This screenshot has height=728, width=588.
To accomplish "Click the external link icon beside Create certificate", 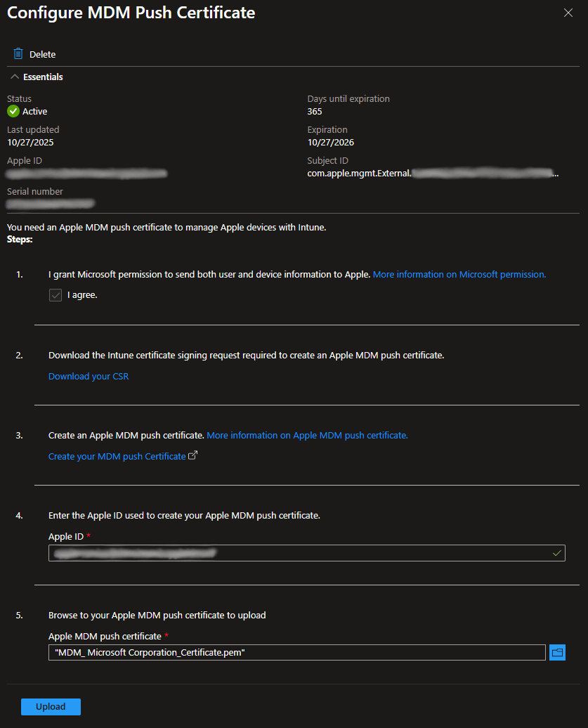I will (193, 455).
